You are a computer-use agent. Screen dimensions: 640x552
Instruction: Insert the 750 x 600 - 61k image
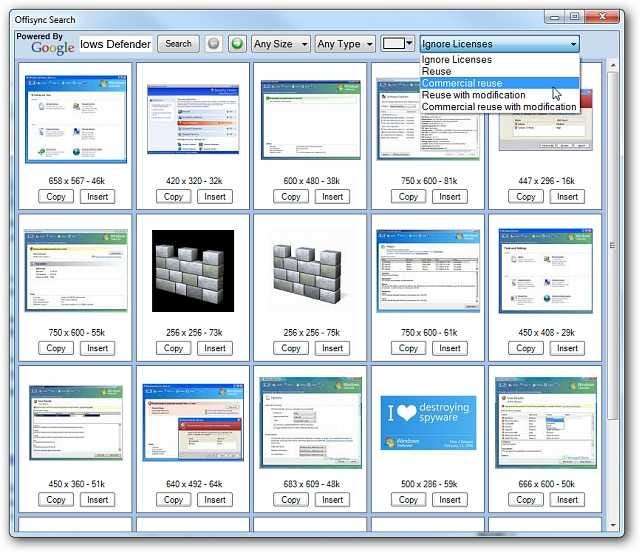pyautogui.click(x=450, y=348)
